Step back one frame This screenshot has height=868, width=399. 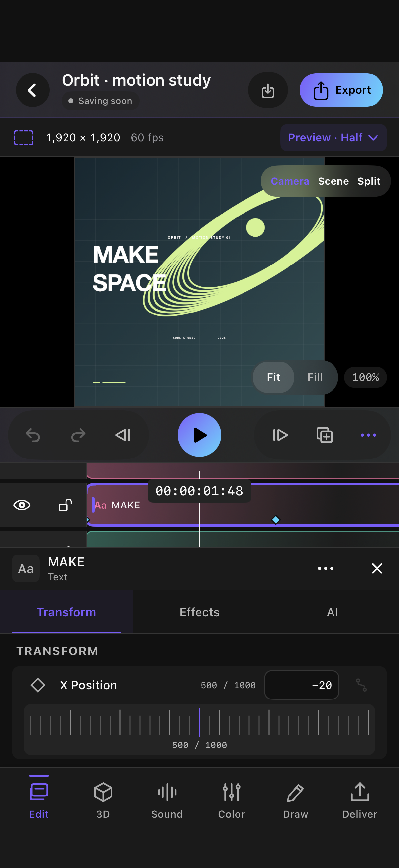tap(123, 435)
